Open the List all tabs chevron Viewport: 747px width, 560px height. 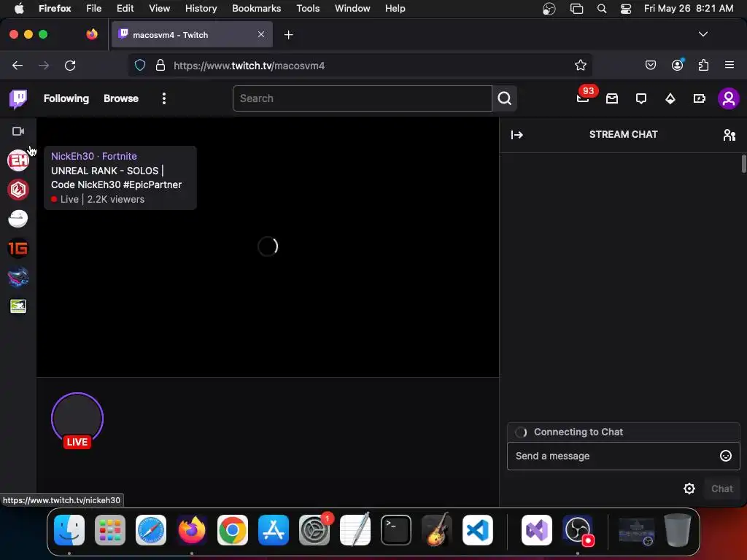[703, 34]
